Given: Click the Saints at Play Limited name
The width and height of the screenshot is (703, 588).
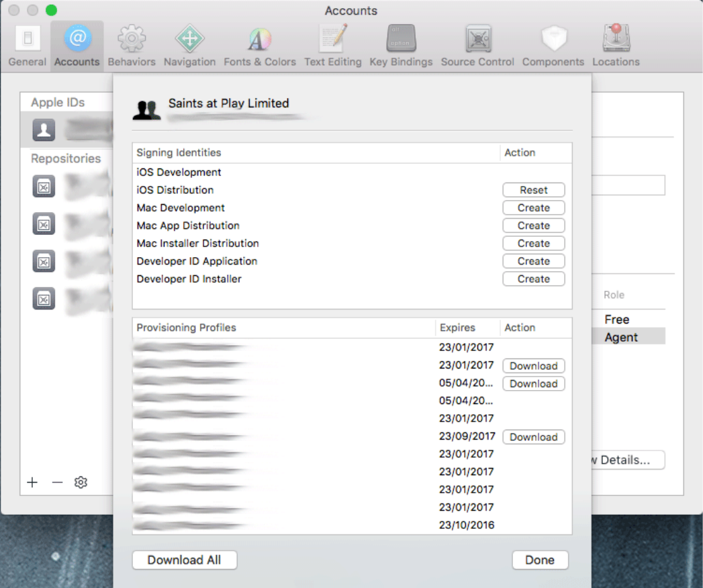Looking at the screenshot, I should click(x=229, y=103).
